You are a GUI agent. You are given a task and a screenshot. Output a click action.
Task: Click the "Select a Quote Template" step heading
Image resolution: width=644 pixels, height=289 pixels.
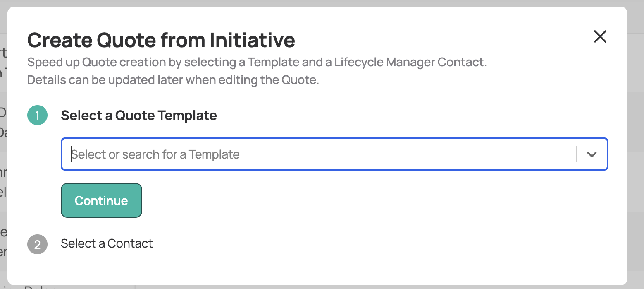[138, 115]
